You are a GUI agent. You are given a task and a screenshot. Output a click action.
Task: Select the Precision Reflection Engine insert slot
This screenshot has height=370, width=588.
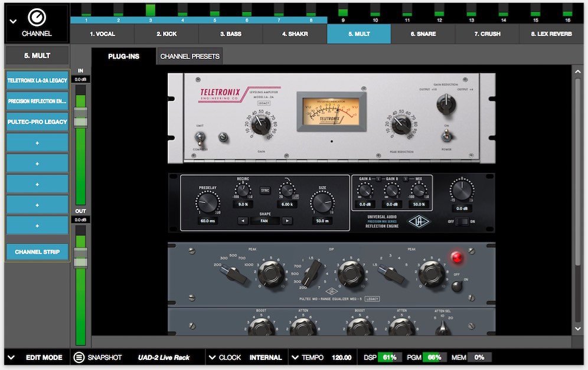(37, 101)
